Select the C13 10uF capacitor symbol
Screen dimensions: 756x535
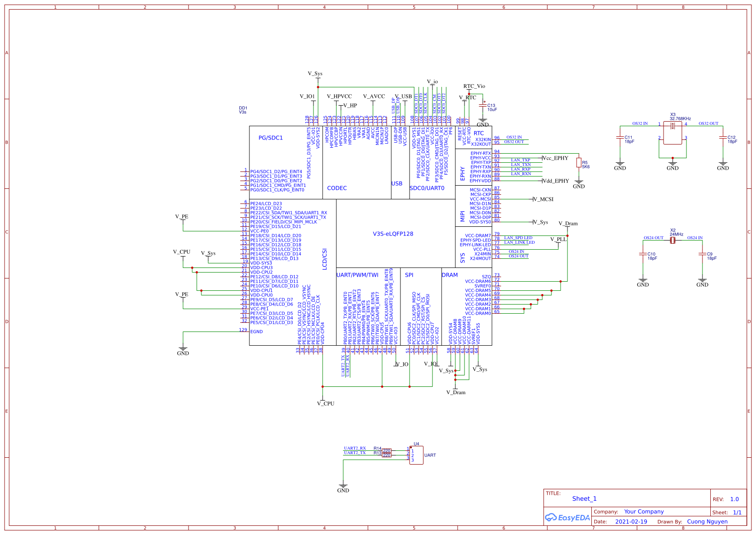click(483, 106)
